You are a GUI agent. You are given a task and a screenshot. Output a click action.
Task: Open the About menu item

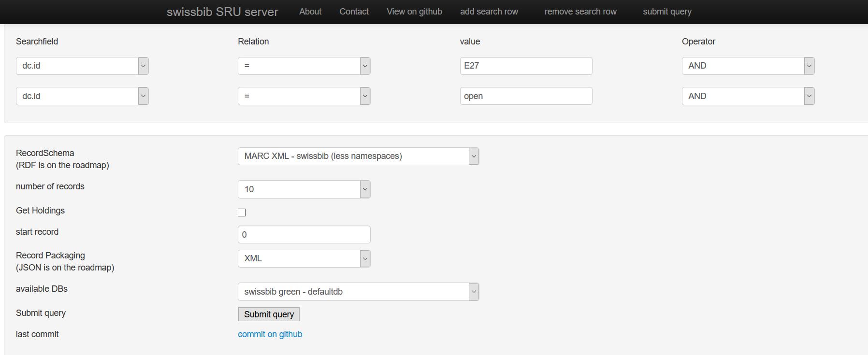coord(310,12)
